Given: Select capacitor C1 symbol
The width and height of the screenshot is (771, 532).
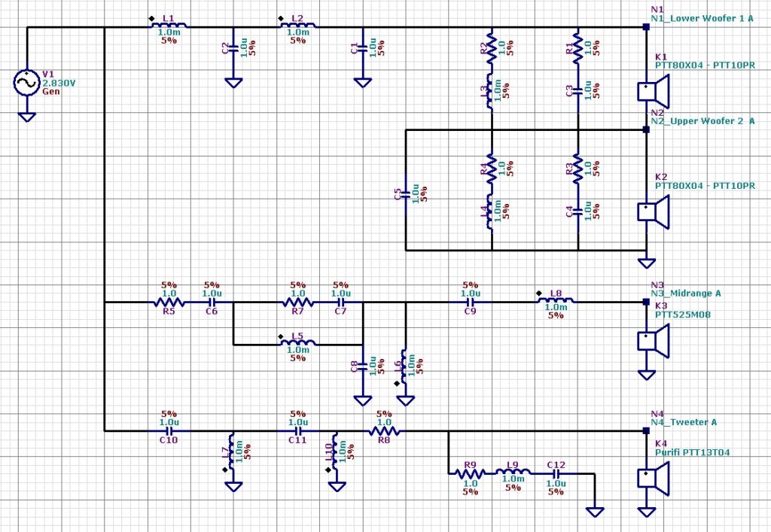Looking at the screenshot, I should (x=363, y=47).
